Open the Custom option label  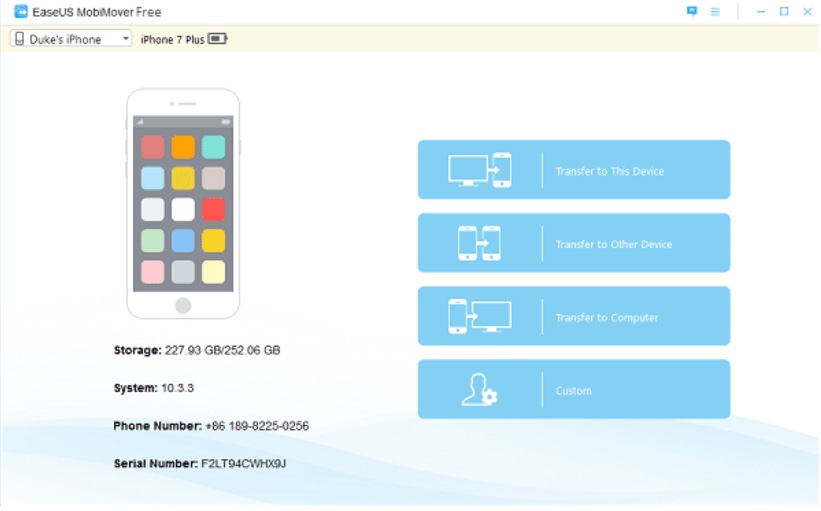click(x=574, y=391)
